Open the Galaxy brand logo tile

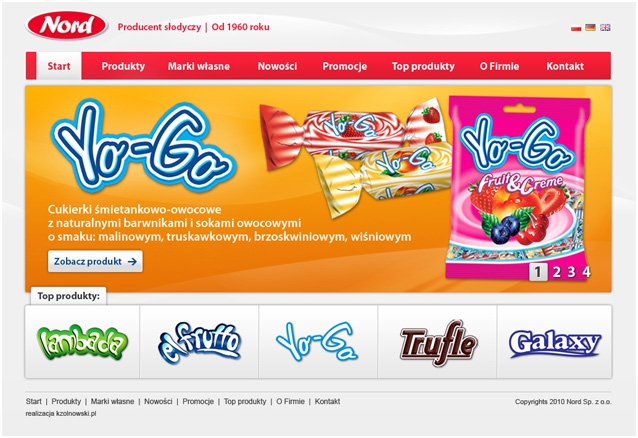[x=554, y=342]
